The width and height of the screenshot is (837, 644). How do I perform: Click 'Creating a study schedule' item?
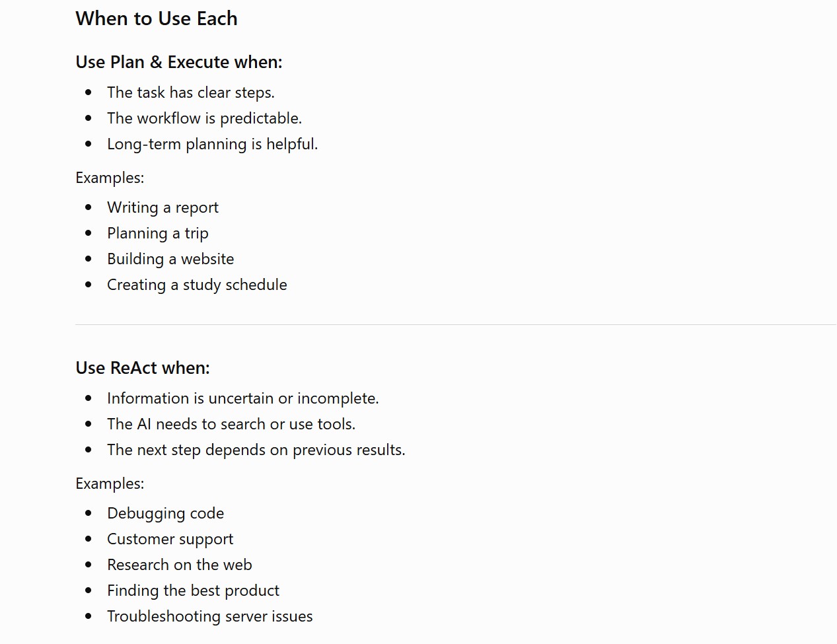coord(197,285)
